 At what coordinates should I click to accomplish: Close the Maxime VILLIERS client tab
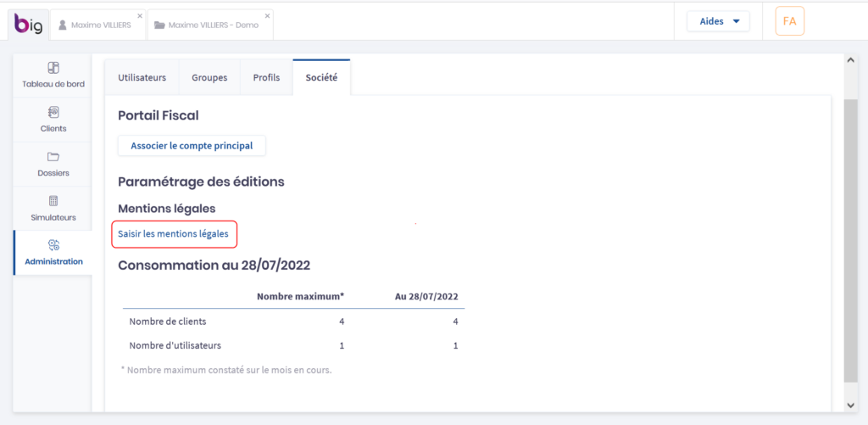140,16
